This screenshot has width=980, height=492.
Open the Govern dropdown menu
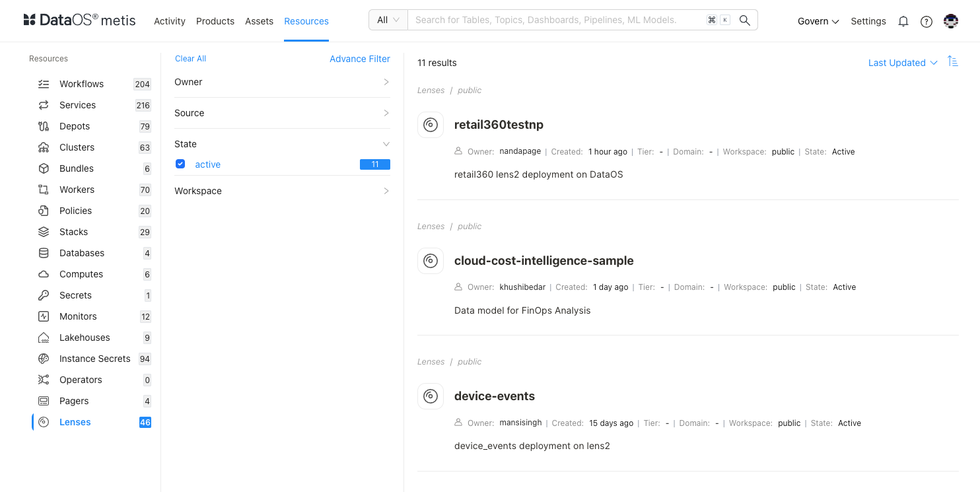(818, 21)
